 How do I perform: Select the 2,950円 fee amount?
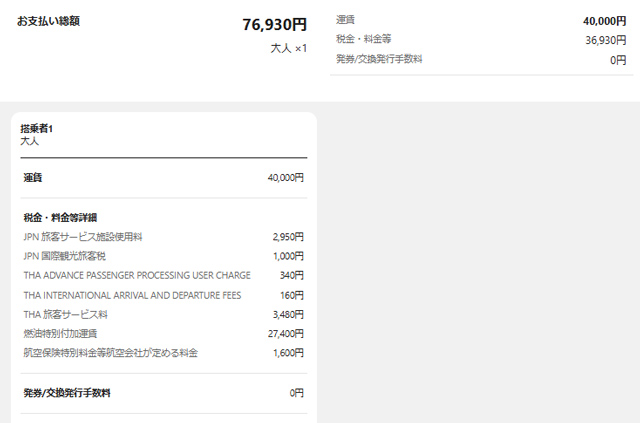pos(287,237)
